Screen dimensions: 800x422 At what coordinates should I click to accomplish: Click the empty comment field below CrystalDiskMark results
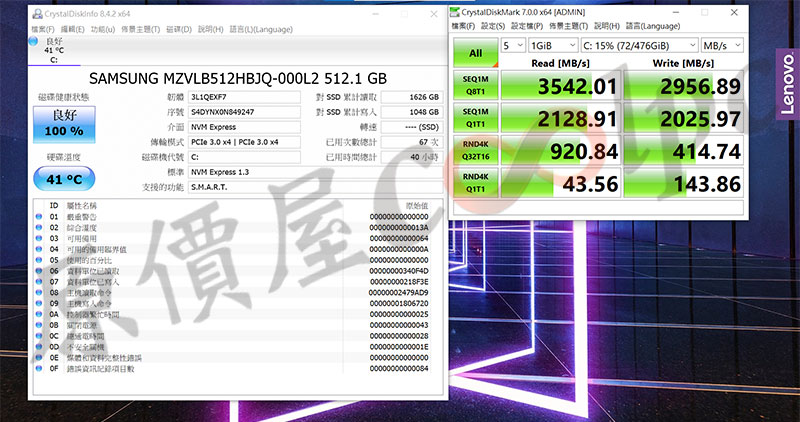tap(598, 207)
